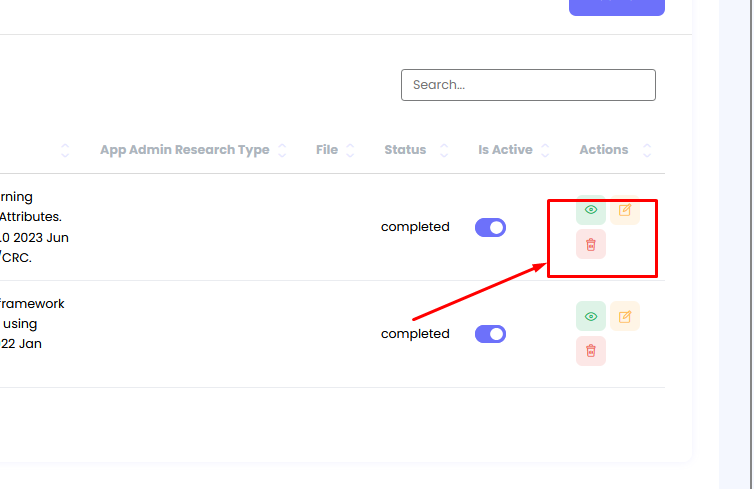The height and width of the screenshot is (489, 754).
Task: Sort table using Status column arrows
Action: (438, 151)
